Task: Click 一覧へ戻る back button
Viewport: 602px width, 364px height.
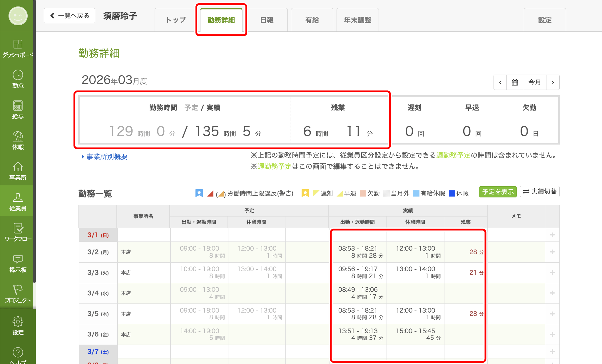Action: tap(69, 16)
